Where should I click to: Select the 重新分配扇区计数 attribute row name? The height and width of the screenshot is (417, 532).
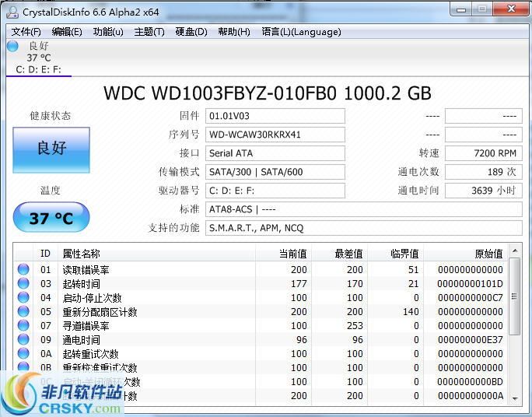(x=100, y=312)
